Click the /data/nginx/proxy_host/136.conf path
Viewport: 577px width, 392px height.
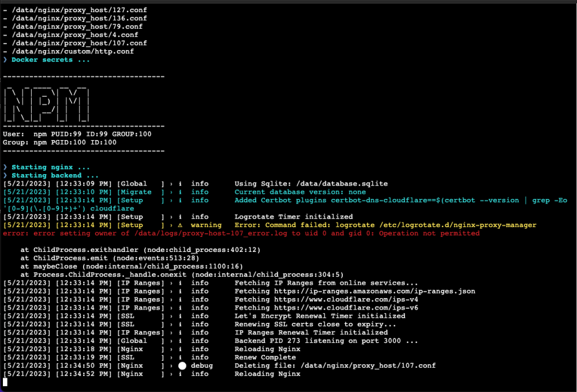coord(79,18)
